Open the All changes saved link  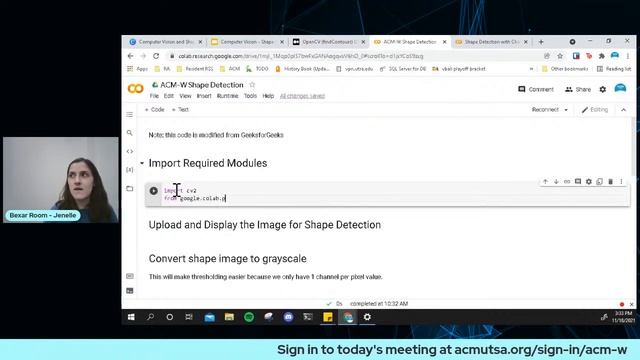pyautogui.click(x=302, y=96)
